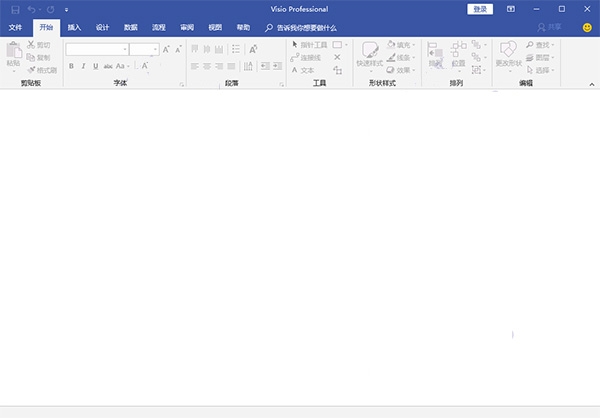Open the File (文件) menu tab
This screenshot has height=418, width=600.
click(15, 28)
